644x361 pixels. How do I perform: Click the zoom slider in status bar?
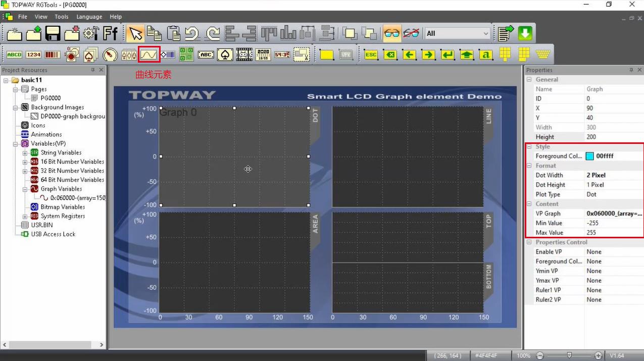click(x=569, y=355)
